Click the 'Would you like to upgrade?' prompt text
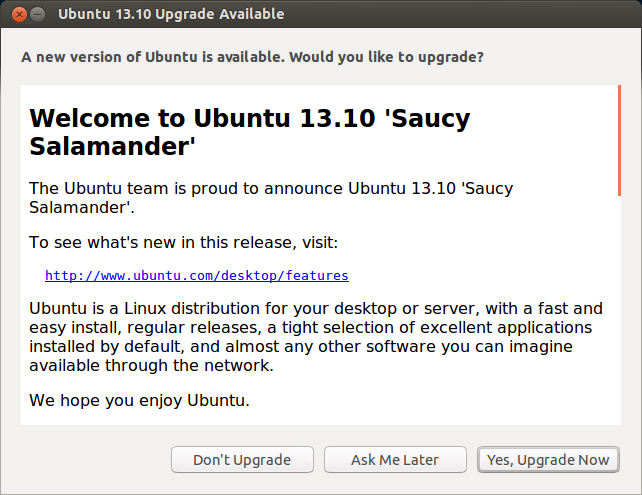The width and height of the screenshot is (642, 495). click(385, 57)
